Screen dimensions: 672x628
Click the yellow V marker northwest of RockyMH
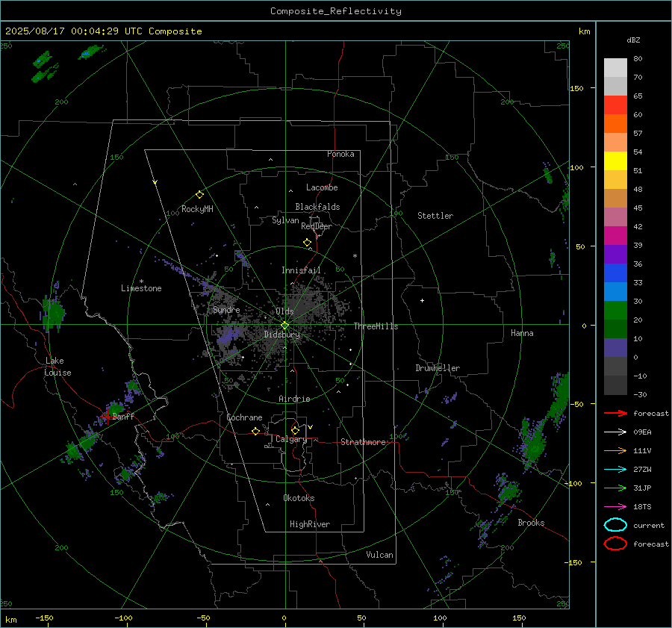[155, 182]
